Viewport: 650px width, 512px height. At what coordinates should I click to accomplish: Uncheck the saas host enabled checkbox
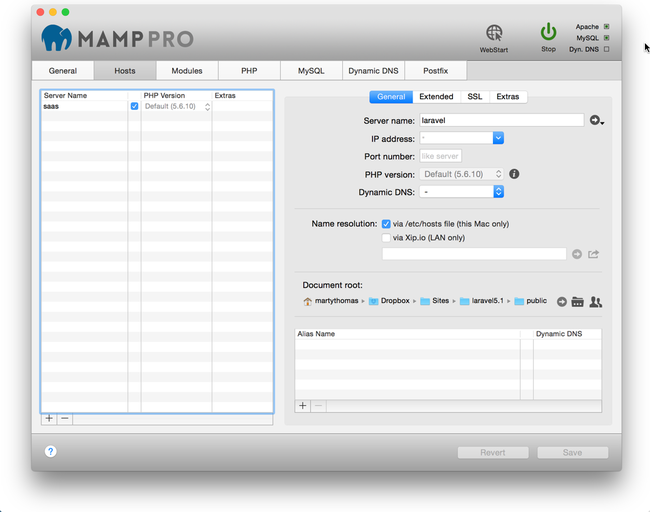click(x=134, y=106)
